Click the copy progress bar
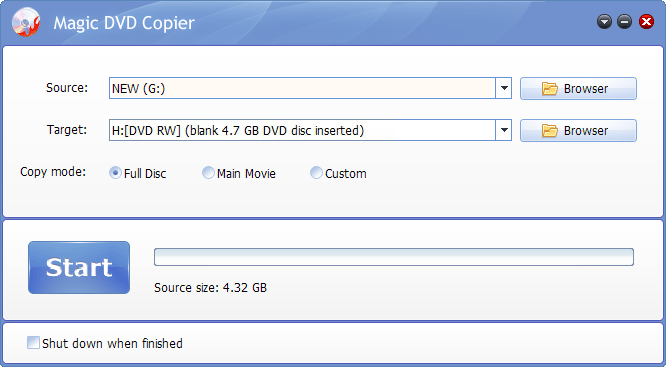 pos(394,257)
